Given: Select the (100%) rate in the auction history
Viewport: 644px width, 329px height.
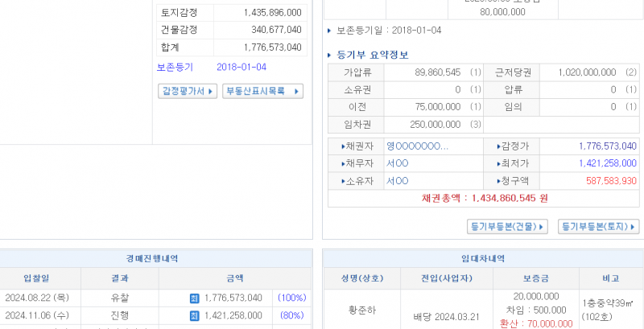Looking at the screenshot, I should point(291,298).
